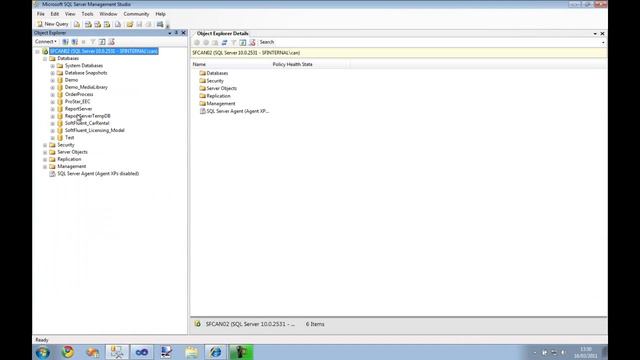Click the Synchronize icon in the Object Explorer Details toolbar

(x=224, y=42)
